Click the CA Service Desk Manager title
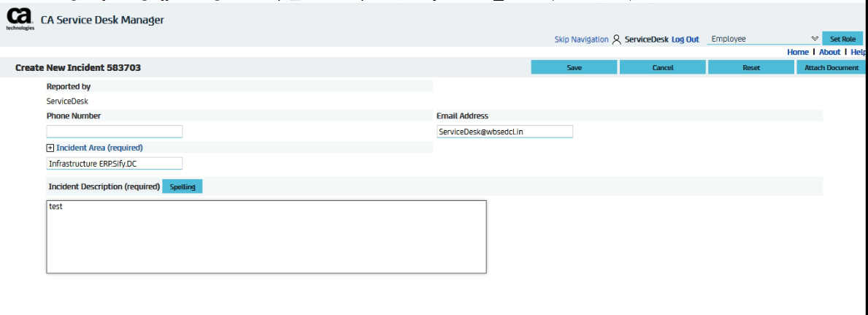 tap(102, 20)
